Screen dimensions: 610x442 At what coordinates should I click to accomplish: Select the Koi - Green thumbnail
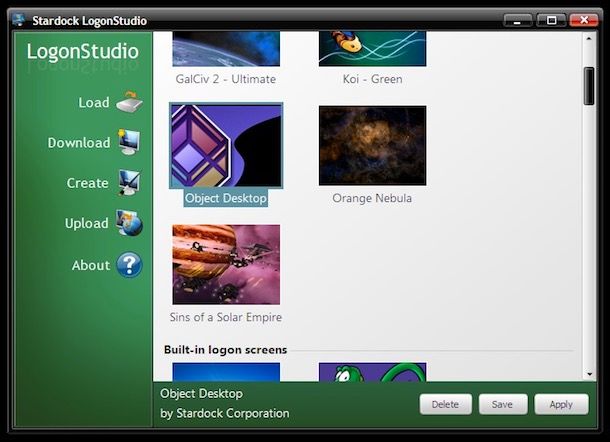coord(372,49)
